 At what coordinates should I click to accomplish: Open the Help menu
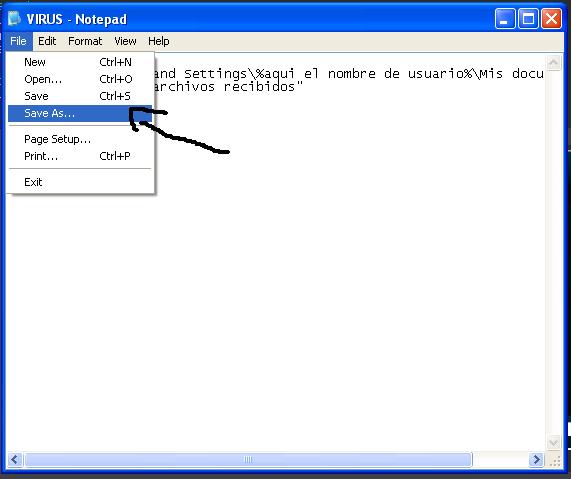pos(158,41)
